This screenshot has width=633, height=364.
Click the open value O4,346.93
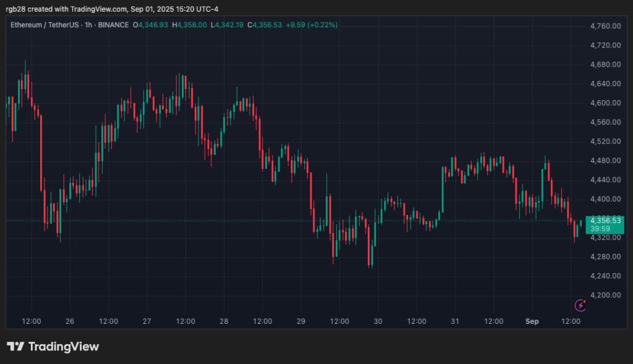pos(152,25)
